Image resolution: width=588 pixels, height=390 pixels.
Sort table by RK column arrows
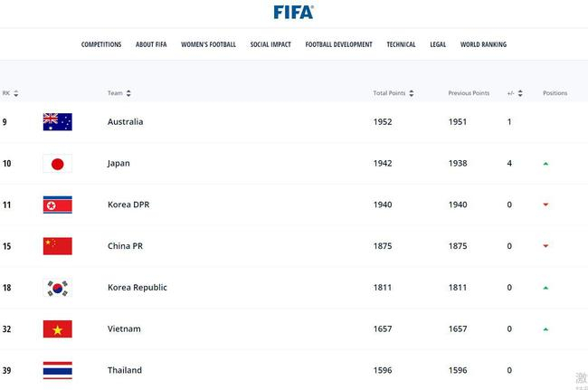[16, 93]
